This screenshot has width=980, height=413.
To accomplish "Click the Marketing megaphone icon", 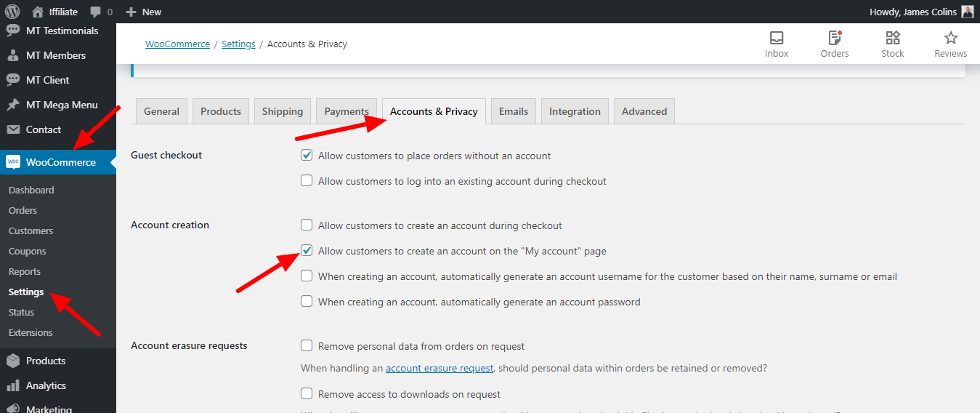I will (13, 409).
